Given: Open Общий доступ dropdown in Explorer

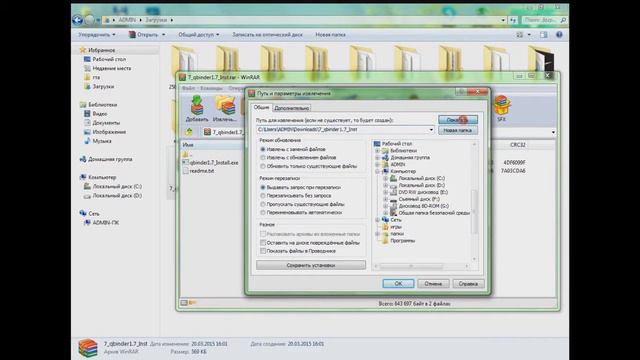Looking at the screenshot, I should (198, 35).
